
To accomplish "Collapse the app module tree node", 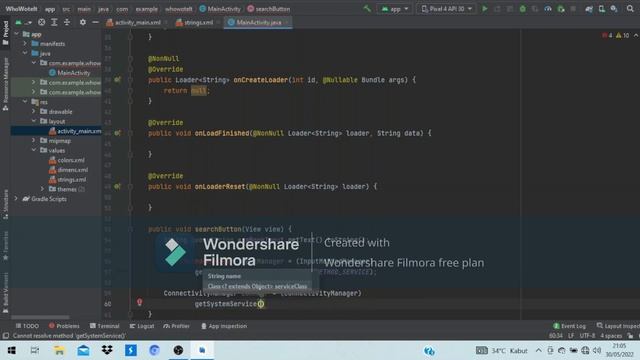I will coord(17,34).
